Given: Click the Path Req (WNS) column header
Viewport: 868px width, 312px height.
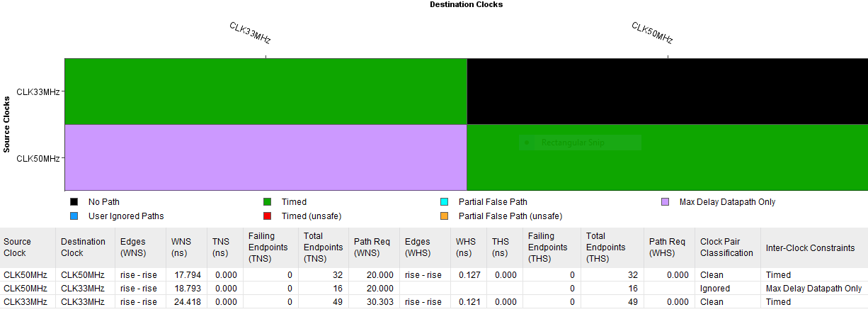Looking at the screenshot, I should point(375,247).
